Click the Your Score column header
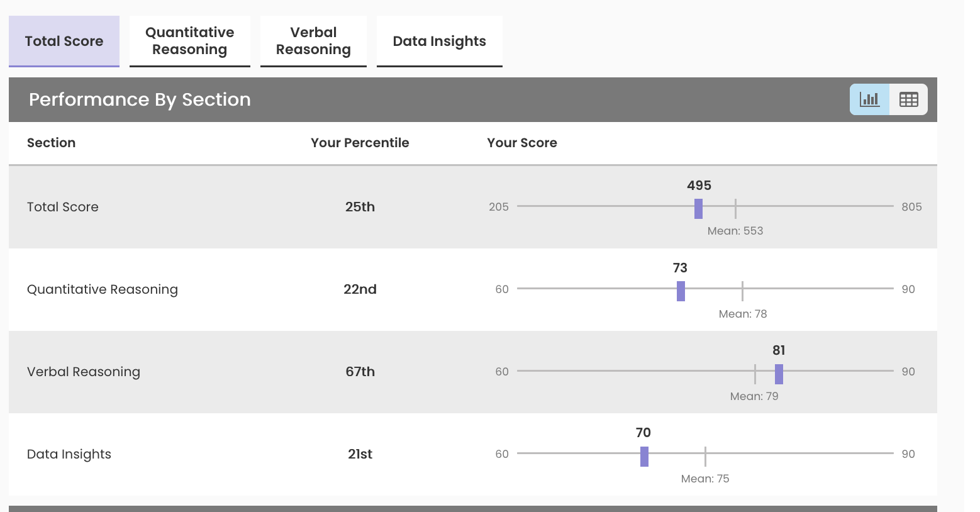The image size is (980, 512). pos(521,143)
